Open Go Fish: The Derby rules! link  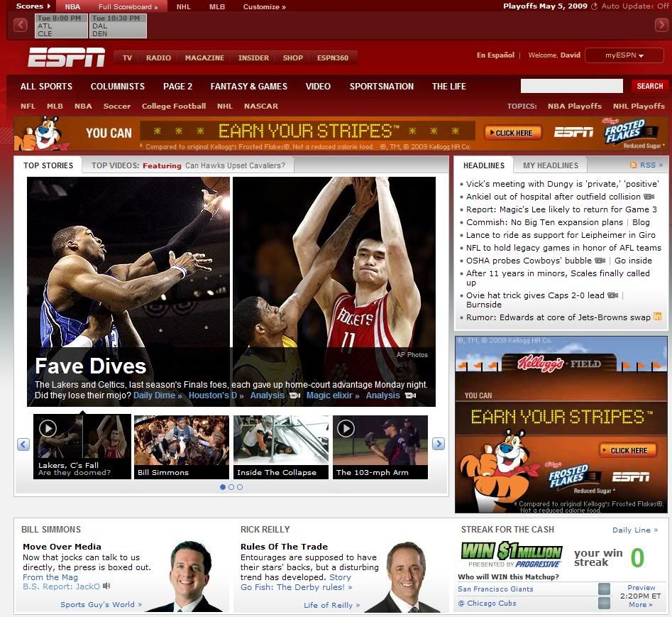point(296,587)
